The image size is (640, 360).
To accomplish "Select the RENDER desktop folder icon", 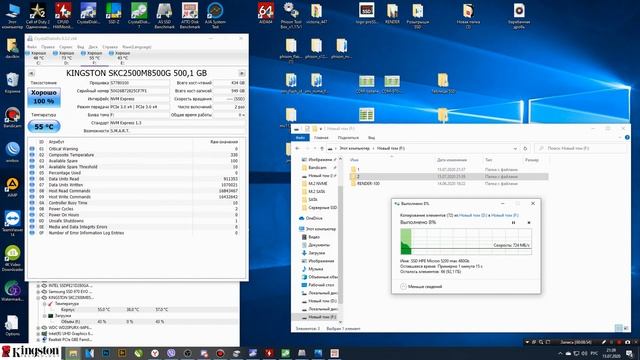I will click(392, 13).
